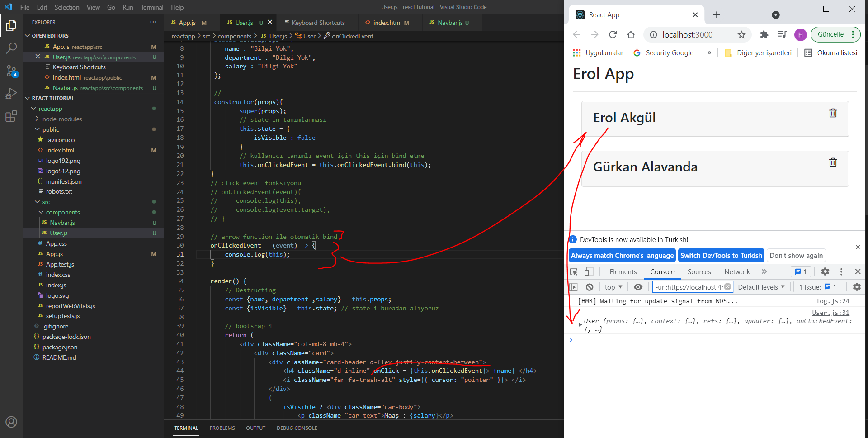Expand the node_modules folder
Screen dimensions: 868x438
[62, 119]
